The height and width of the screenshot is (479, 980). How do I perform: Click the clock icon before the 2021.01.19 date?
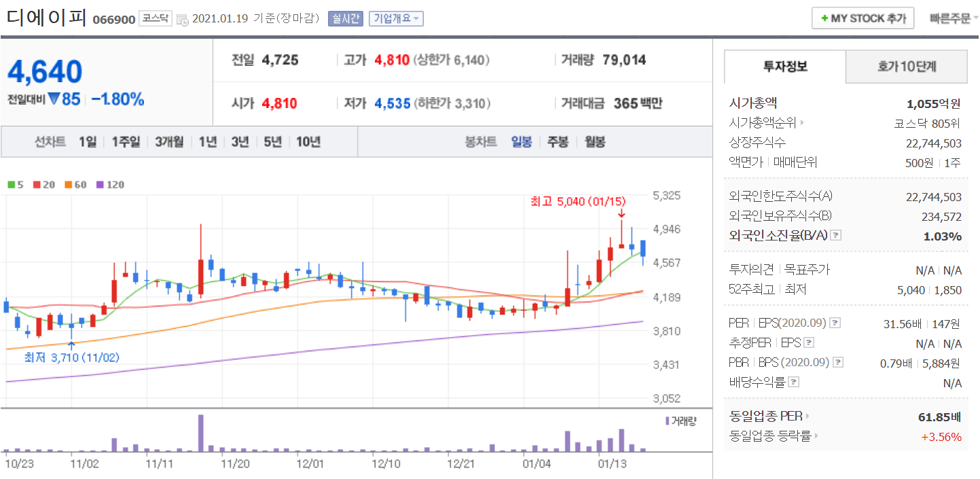183,20
